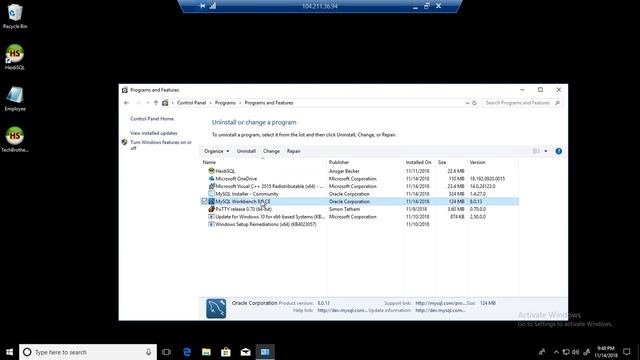Select Update for Windows 10 row

click(359, 217)
